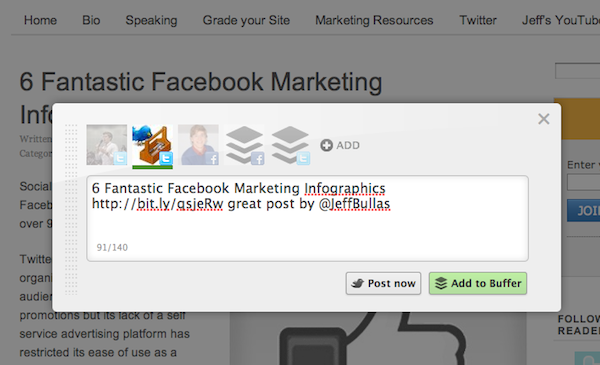Click the dotted drag handle of the dialog
Screen dimensions: 600x365
pyautogui.click(x=71, y=209)
